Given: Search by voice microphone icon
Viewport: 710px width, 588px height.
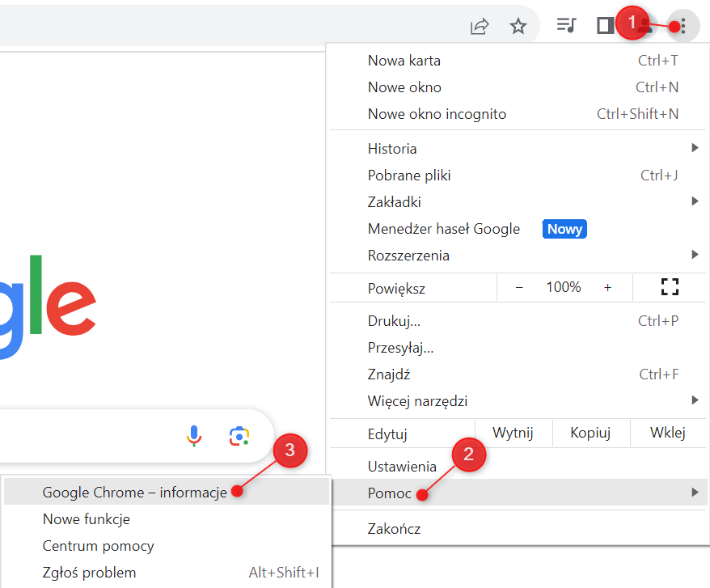Looking at the screenshot, I should click(194, 436).
